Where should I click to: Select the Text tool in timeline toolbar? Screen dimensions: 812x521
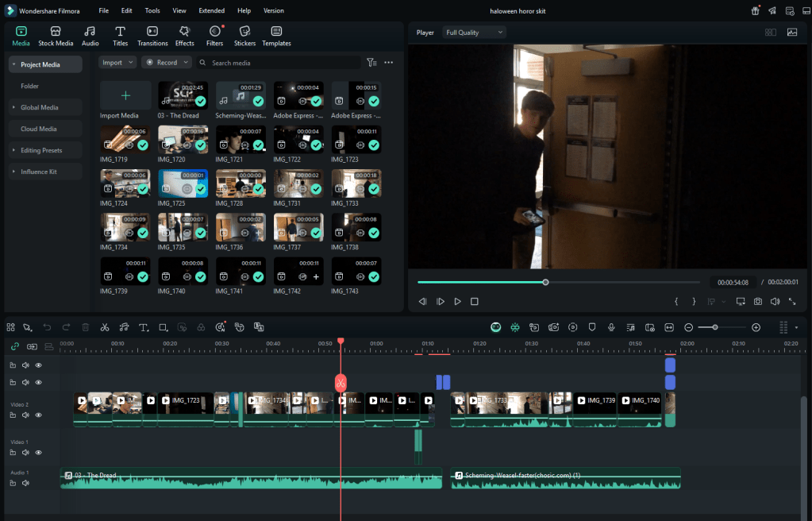(144, 327)
